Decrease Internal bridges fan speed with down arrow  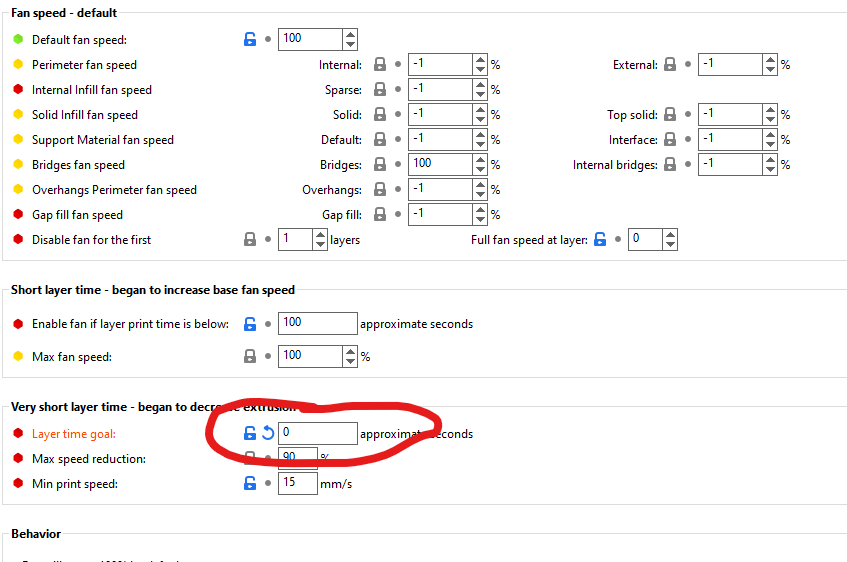click(x=769, y=170)
